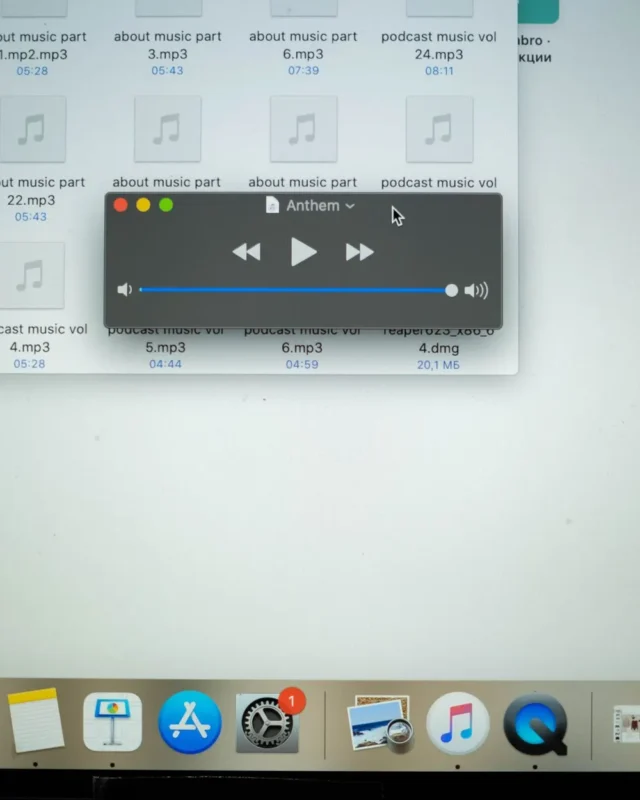Minimize the Anthem player with yellow button

tap(143, 205)
